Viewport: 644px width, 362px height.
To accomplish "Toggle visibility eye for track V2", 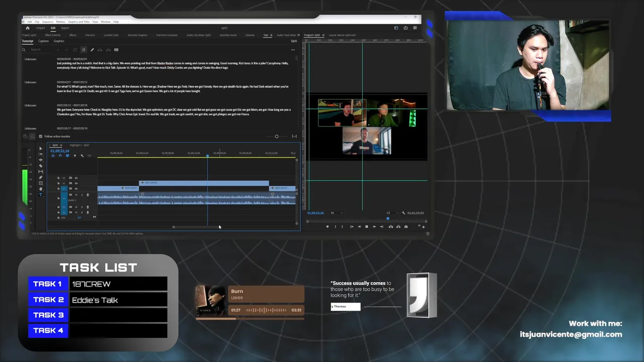I will pos(76,184).
